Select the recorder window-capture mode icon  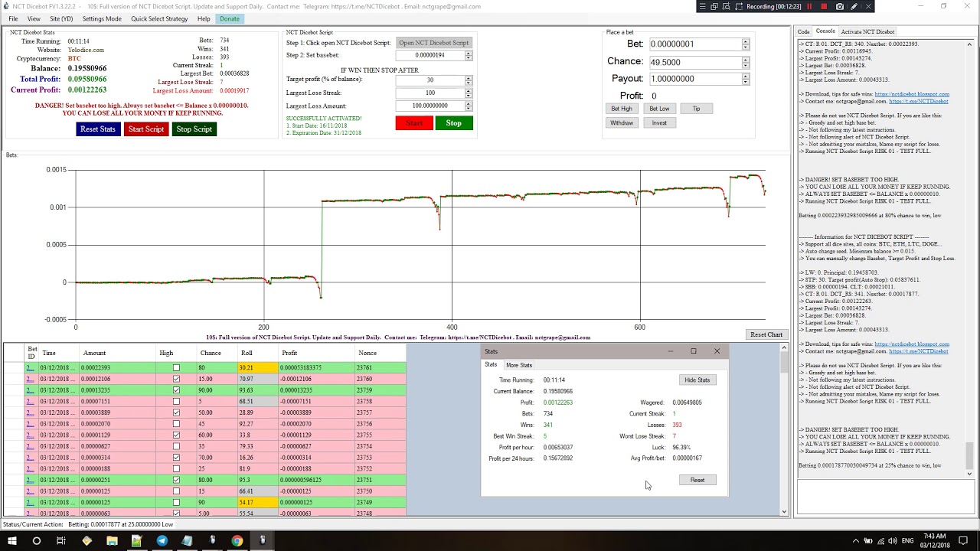coord(714,6)
